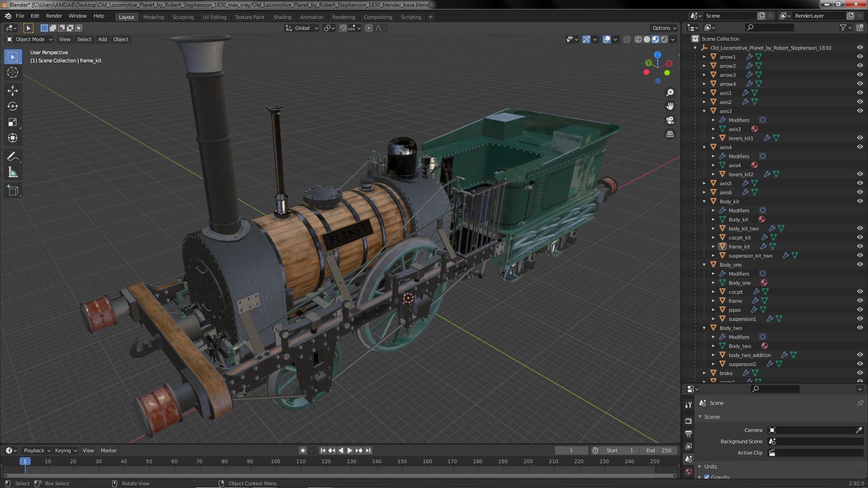Screen dimensions: 868x488
Task: Add a new workspace with plus button
Action: tap(430, 17)
